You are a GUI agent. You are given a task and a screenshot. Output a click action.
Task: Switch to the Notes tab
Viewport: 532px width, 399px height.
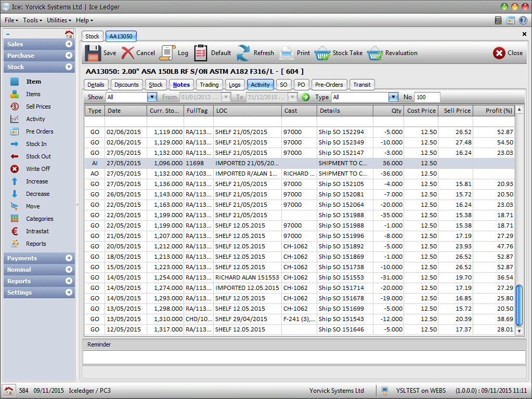click(181, 85)
